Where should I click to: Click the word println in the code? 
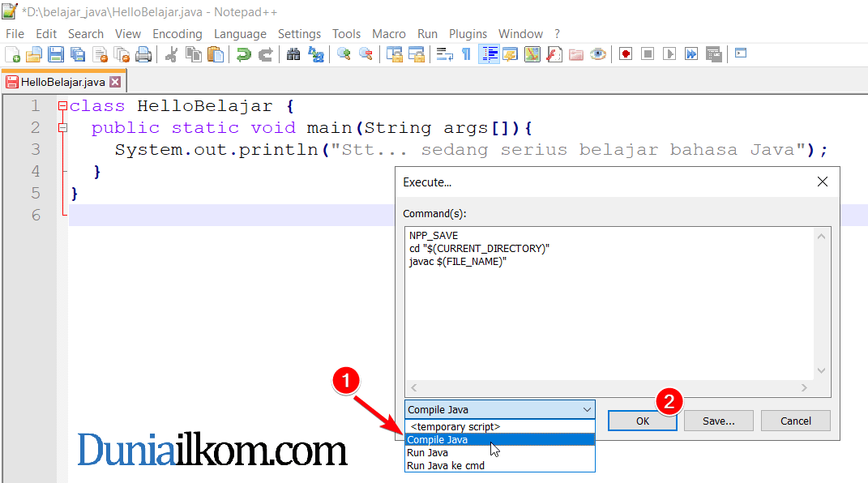[x=279, y=150]
